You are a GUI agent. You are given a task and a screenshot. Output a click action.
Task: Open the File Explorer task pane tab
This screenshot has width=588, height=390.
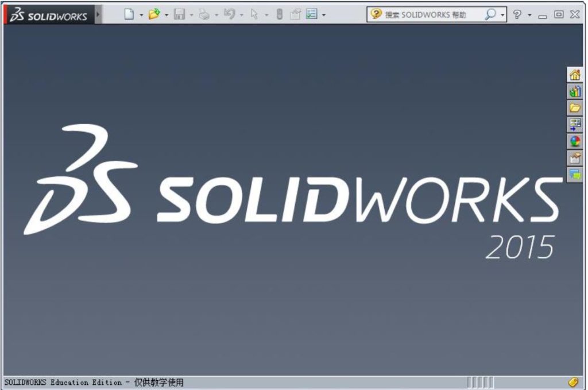point(575,108)
